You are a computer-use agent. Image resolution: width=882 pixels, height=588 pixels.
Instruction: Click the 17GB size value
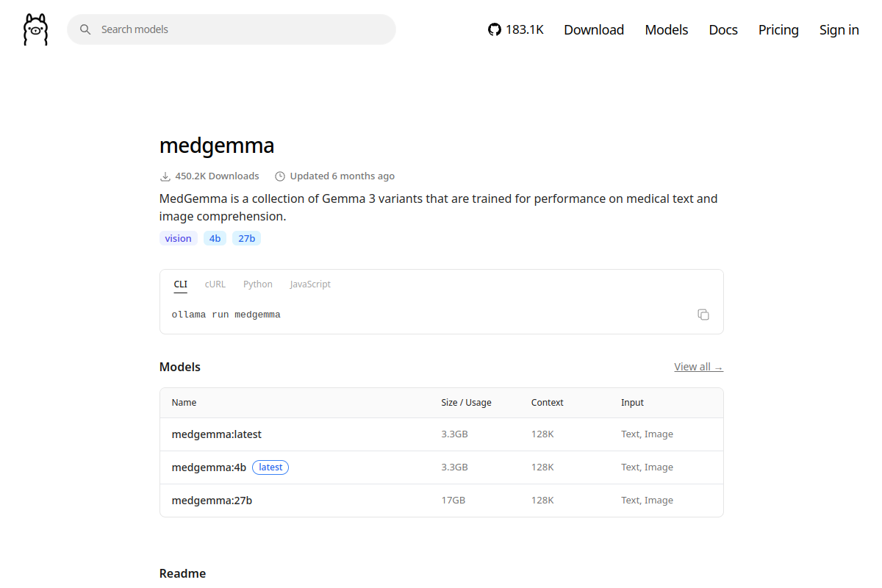click(453, 501)
